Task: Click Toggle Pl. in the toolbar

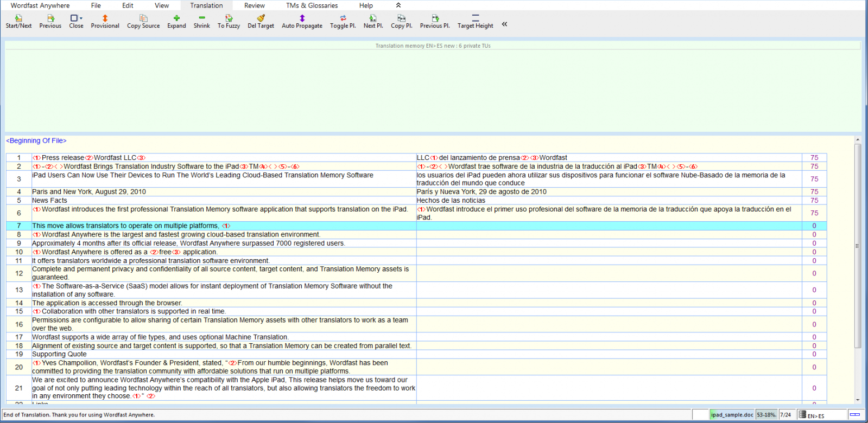Action: tap(343, 18)
